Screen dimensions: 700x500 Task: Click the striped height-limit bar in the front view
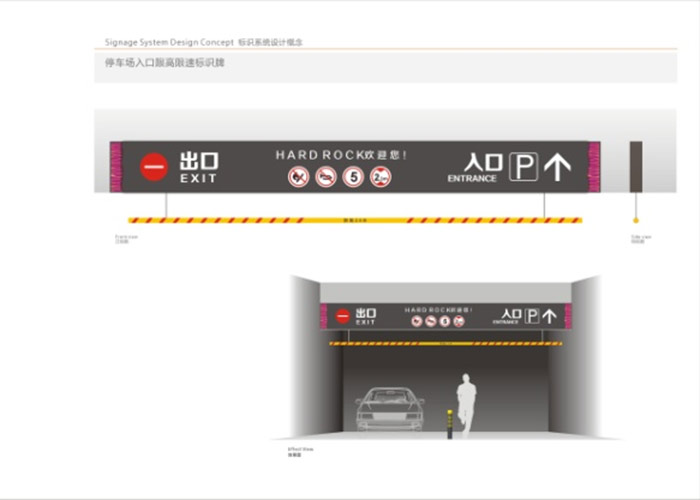click(x=355, y=220)
